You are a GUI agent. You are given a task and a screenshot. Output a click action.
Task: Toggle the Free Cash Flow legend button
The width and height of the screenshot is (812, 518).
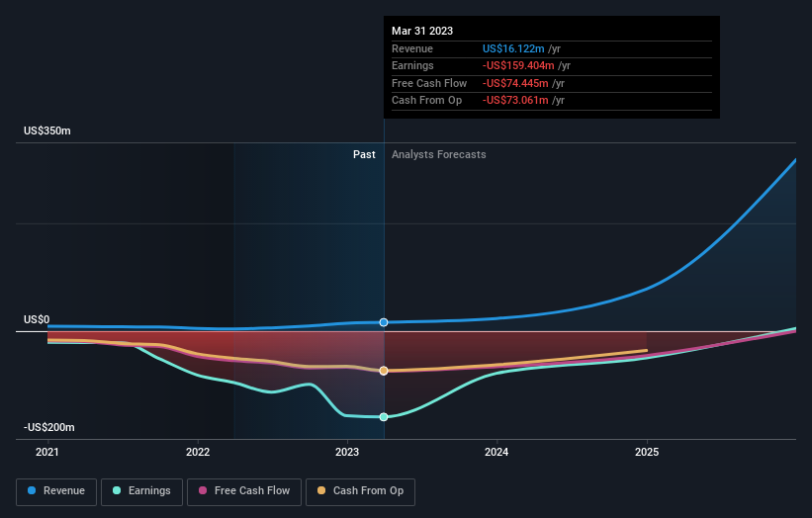point(244,491)
